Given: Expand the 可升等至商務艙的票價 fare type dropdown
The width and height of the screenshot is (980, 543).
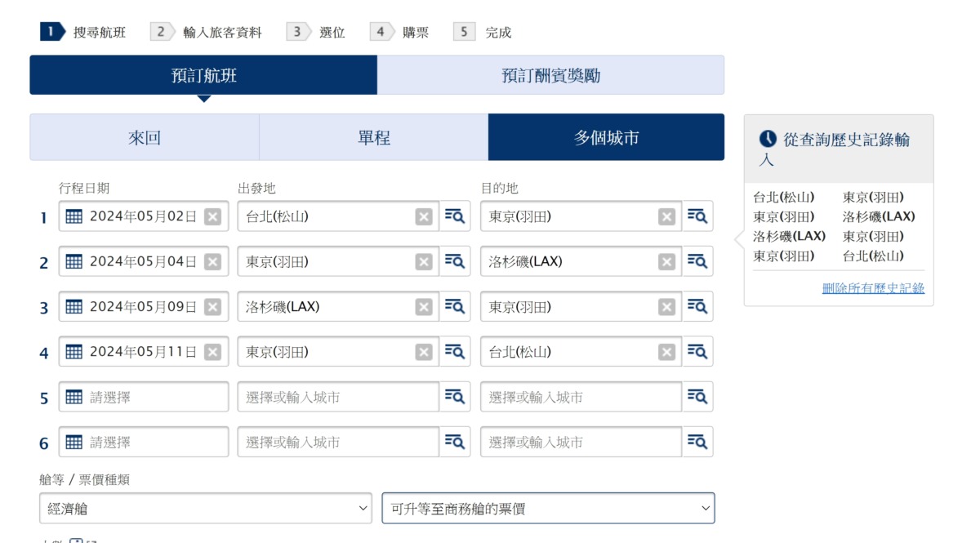Looking at the screenshot, I should pos(548,508).
